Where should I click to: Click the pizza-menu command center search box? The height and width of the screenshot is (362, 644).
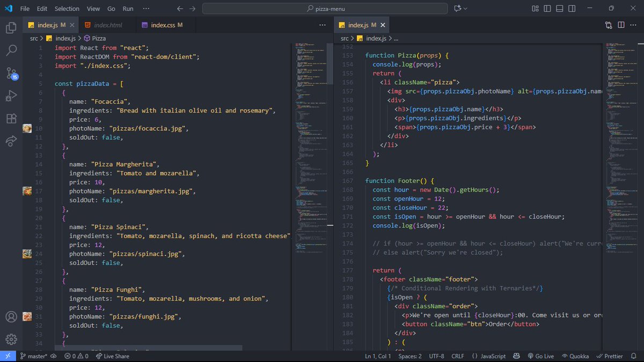(325, 9)
